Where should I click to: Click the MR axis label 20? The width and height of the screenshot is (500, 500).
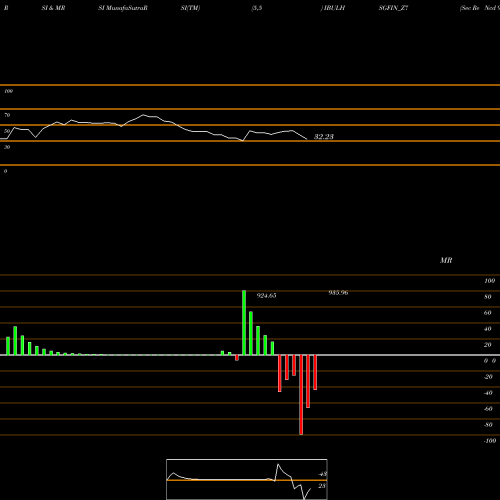pyautogui.click(x=488, y=345)
